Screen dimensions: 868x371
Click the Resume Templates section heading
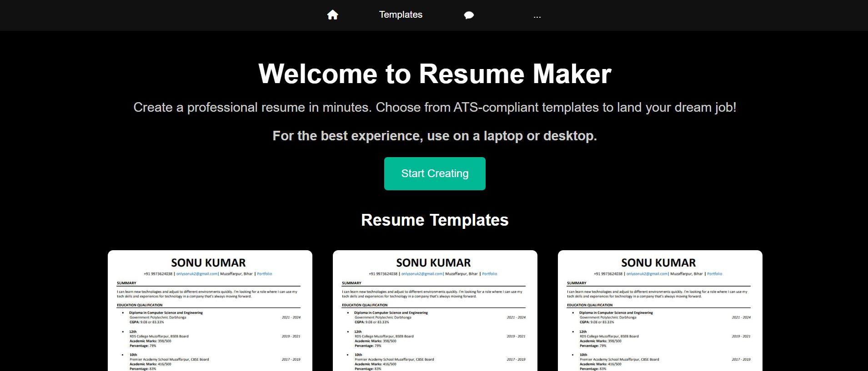(434, 220)
